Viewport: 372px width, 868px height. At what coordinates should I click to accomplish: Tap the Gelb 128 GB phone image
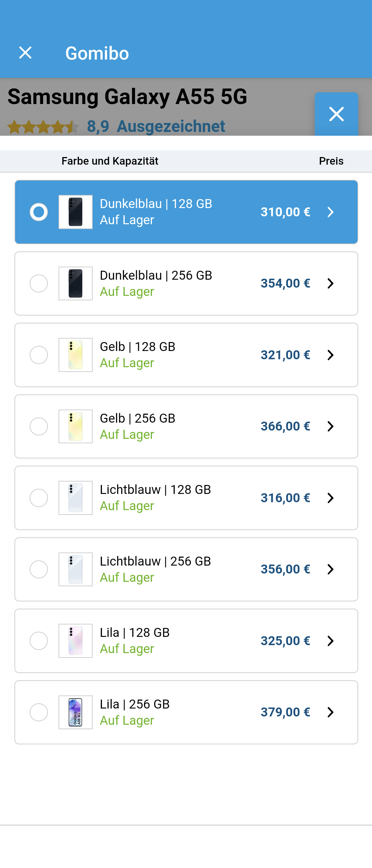click(x=75, y=355)
